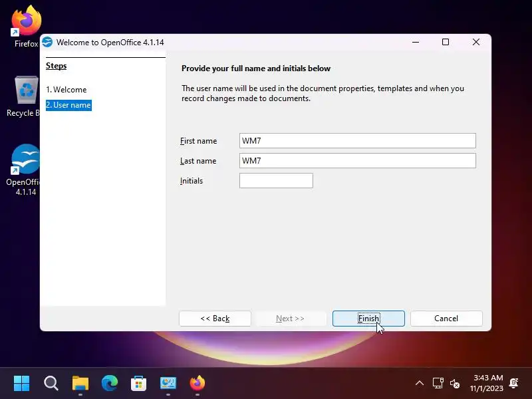This screenshot has height=399, width=532.
Task: Select the OpenOffice 4.1.14 desktop shortcut
Action: click(24, 170)
